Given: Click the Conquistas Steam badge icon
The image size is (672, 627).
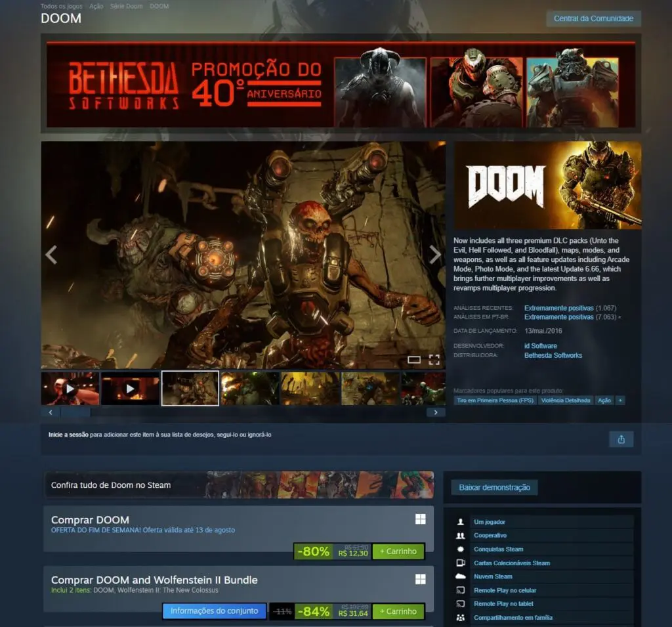Looking at the screenshot, I should 461,550.
